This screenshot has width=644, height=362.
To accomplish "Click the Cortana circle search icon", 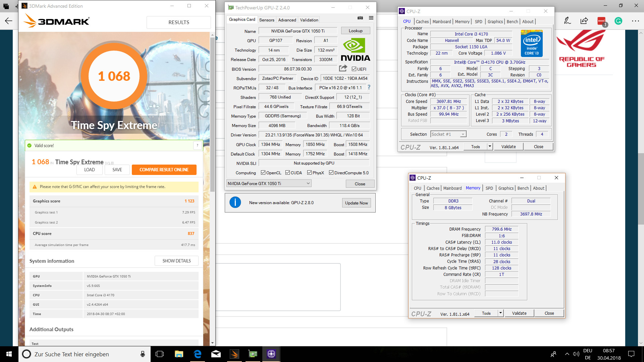I will pyautogui.click(x=26, y=354).
